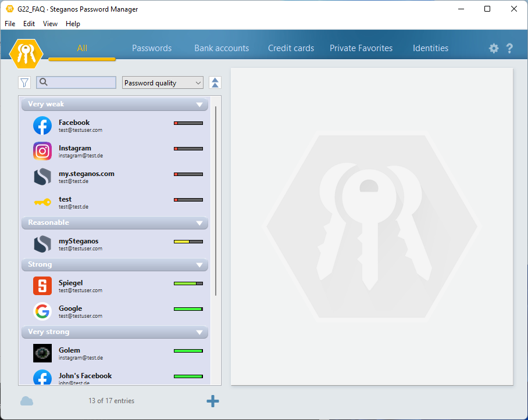This screenshot has width=528, height=420.
Task: Click the Steganos keys logo hexagon
Action: click(x=26, y=53)
